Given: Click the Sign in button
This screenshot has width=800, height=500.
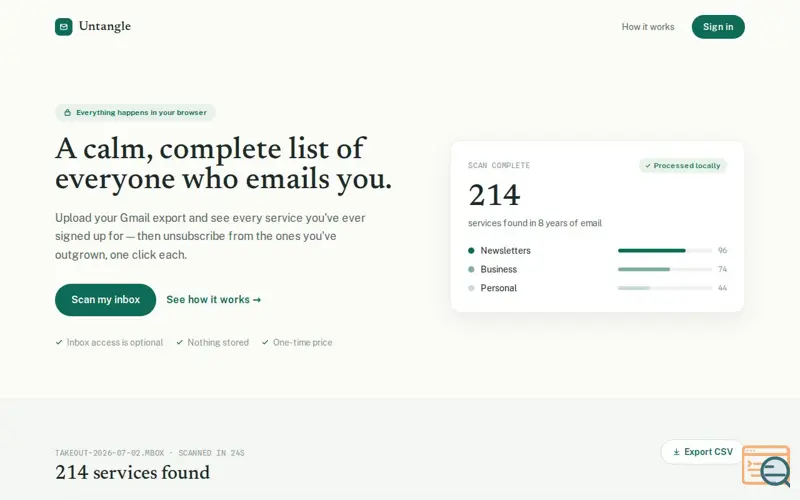Looking at the screenshot, I should point(718,27).
